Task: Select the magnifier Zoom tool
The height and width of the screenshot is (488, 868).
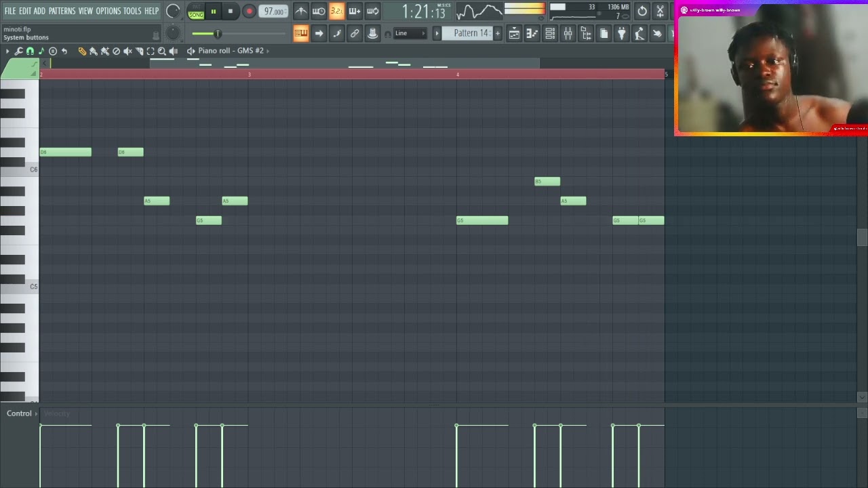Action: click(162, 52)
